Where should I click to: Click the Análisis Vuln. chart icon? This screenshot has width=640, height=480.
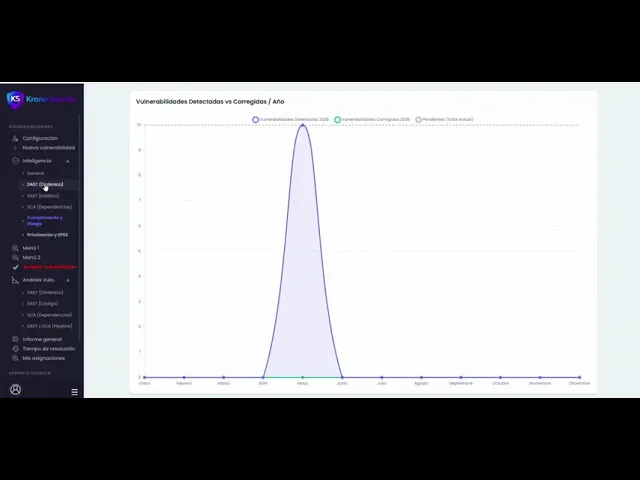coord(15,280)
